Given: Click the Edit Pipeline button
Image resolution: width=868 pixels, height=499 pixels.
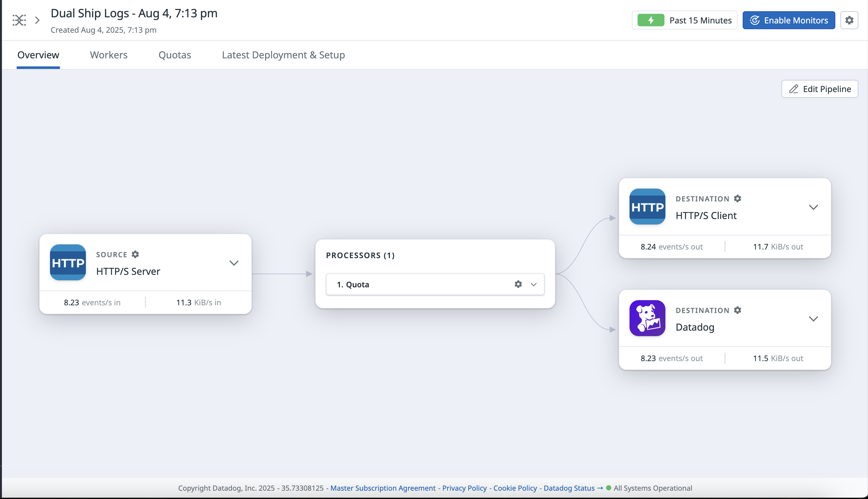Looking at the screenshot, I should (x=820, y=89).
